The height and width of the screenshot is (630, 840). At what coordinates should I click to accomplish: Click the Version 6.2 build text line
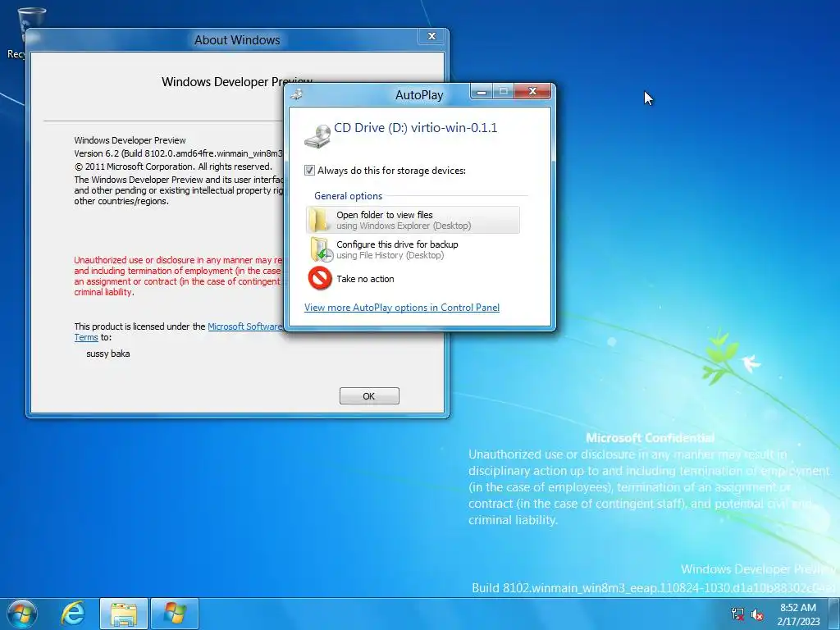[178, 153]
